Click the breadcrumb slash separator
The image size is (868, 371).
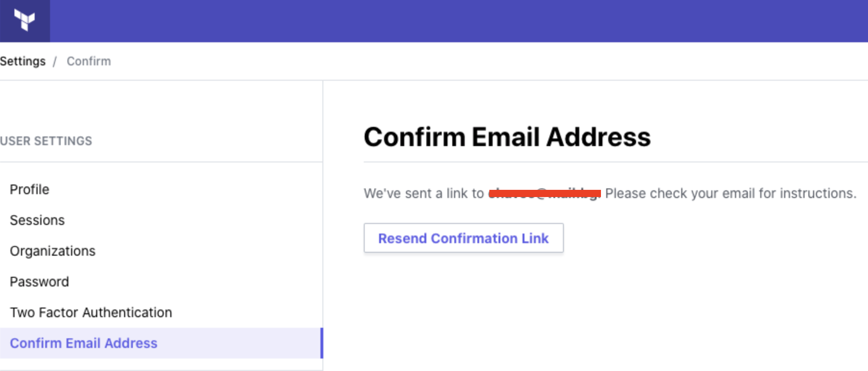tap(55, 62)
